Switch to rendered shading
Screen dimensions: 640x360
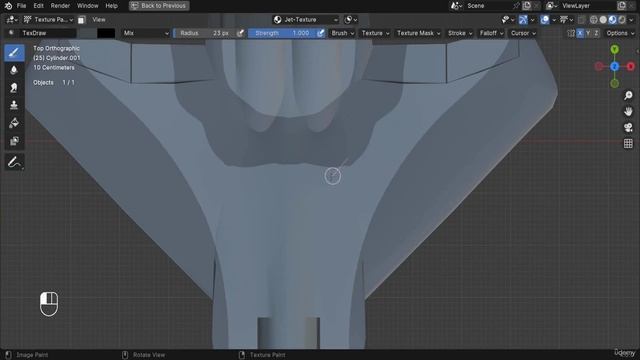(622, 20)
